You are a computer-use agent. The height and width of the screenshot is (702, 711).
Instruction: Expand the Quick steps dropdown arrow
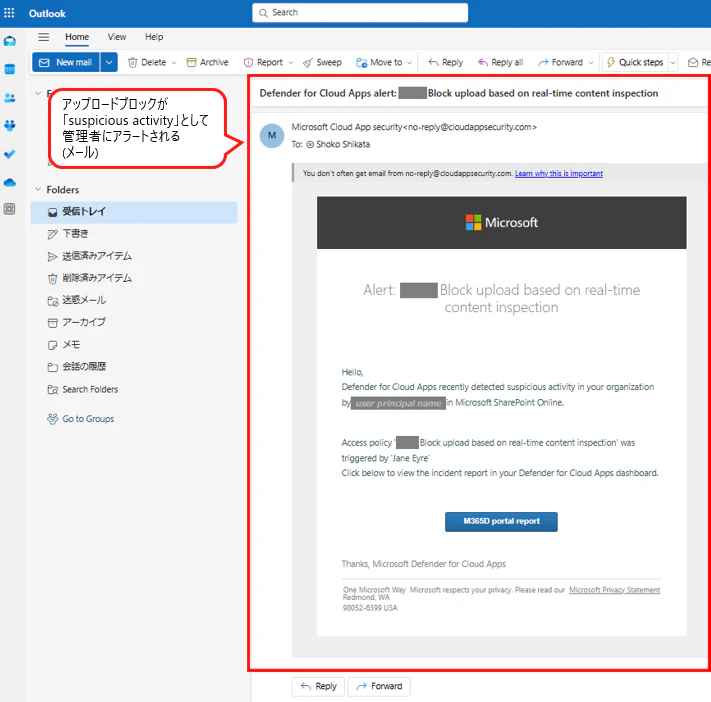point(673,63)
